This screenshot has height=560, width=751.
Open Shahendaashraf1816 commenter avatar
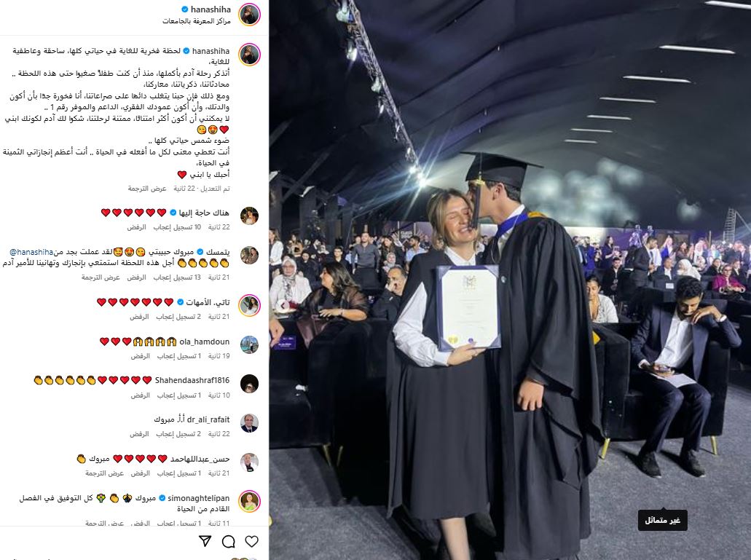249,384
